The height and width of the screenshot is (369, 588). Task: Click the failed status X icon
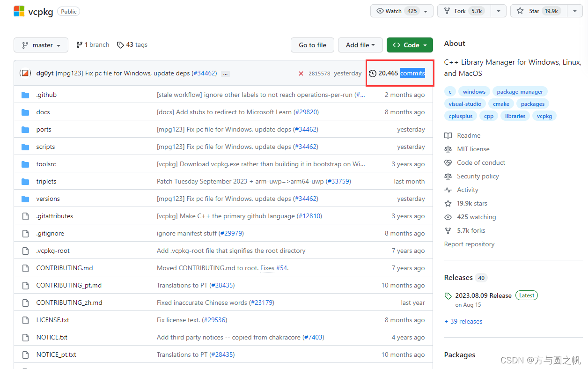click(x=301, y=74)
